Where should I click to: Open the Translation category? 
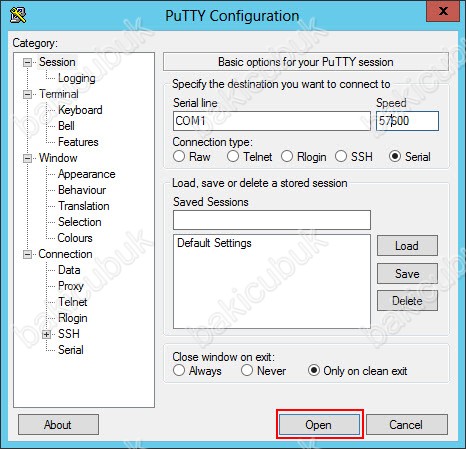pyautogui.click(x=84, y=206)
